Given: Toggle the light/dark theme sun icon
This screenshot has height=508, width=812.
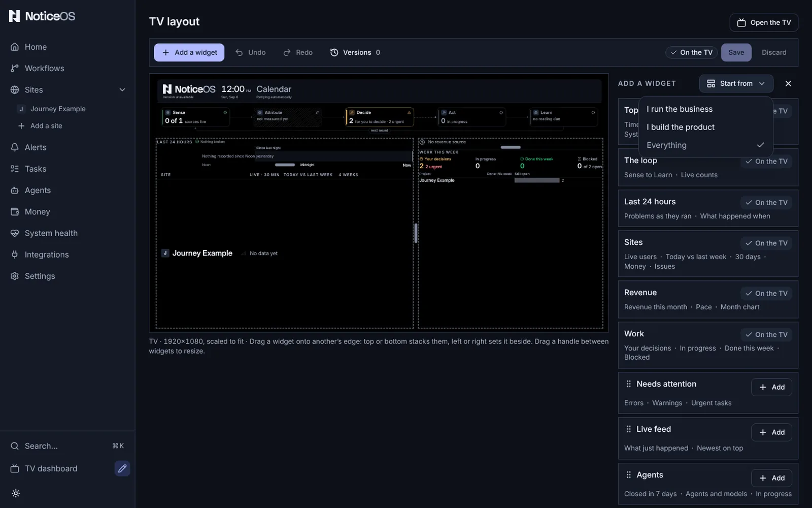Looking at the screenshot, I should 16,493.
